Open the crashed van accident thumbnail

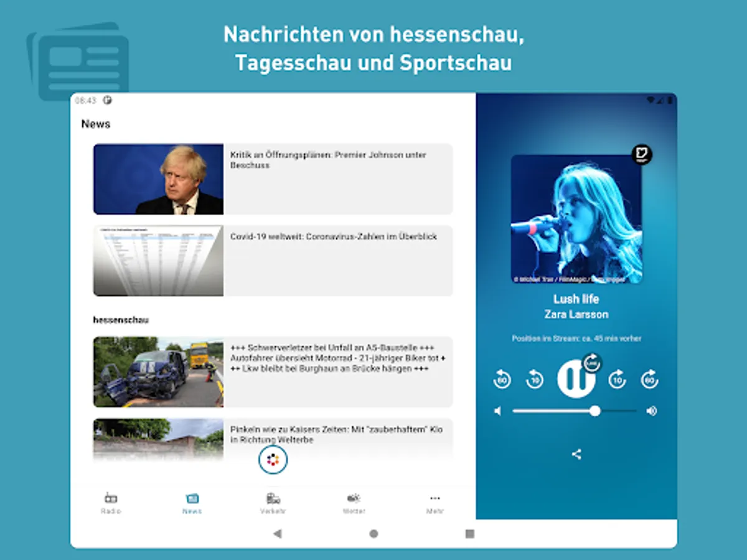(158, 372)
